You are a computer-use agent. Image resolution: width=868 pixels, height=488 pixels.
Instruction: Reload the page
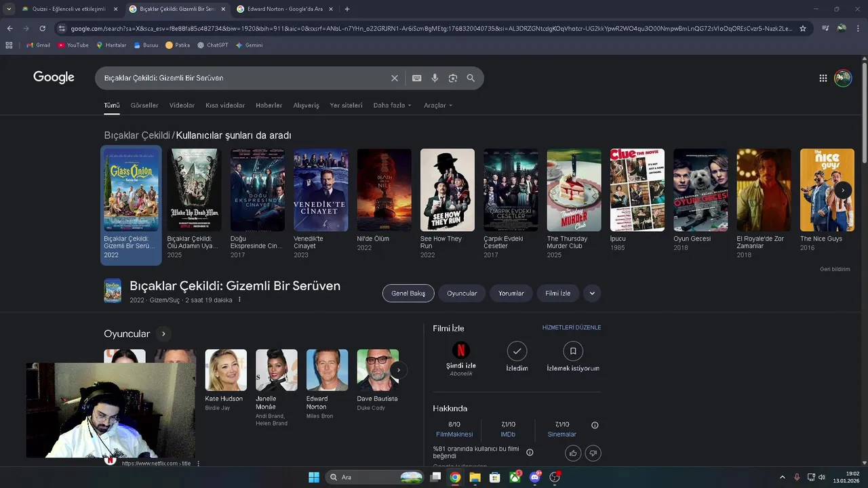(42, 28)
